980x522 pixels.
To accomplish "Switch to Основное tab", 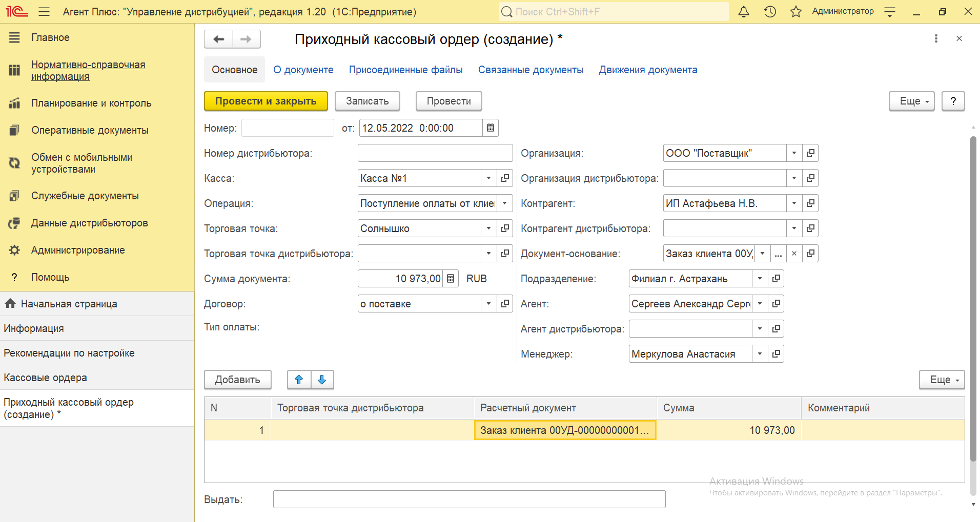I will [x=235, y=70].
